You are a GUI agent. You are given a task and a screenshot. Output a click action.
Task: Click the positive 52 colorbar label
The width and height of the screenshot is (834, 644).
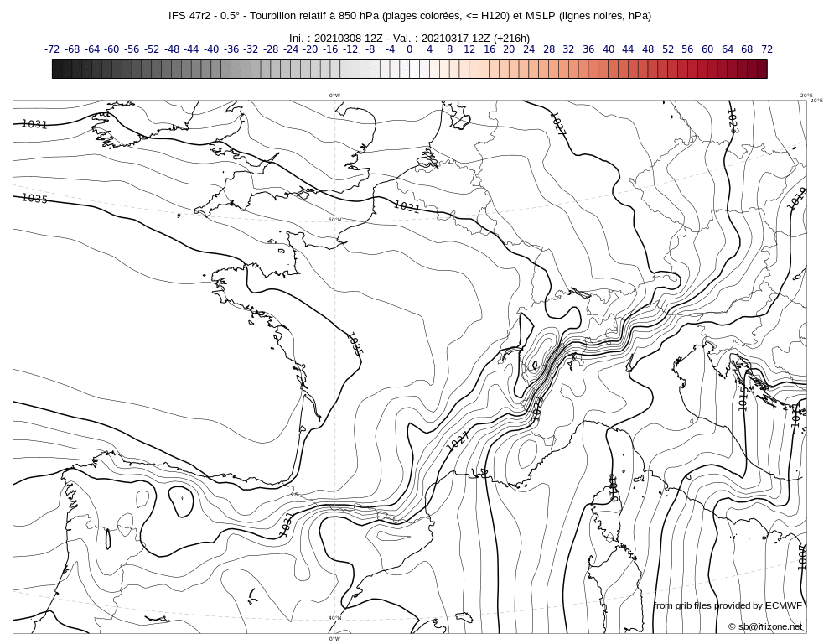click(668, 49)
